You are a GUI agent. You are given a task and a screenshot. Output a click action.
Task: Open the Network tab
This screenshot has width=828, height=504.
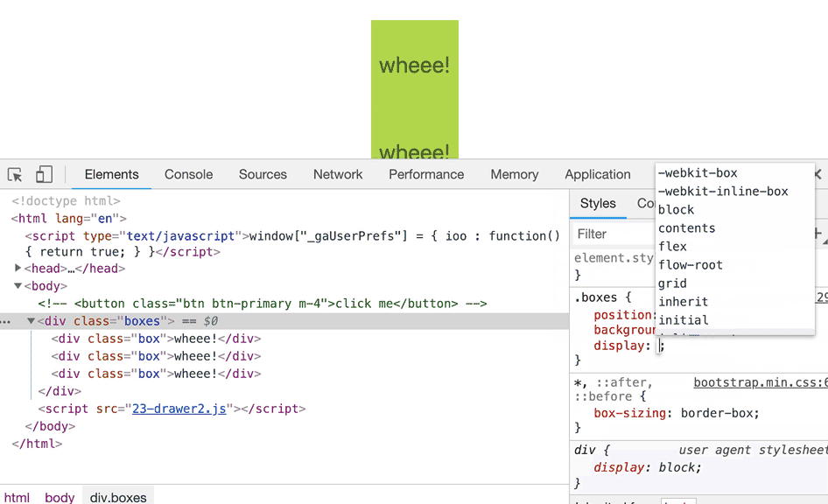(338, 175)
